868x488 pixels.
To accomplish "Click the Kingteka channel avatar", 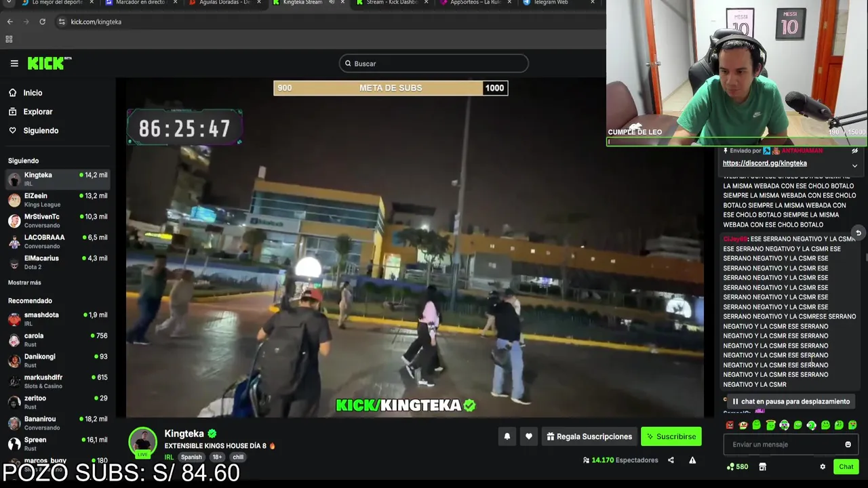I will pos(143,442).
